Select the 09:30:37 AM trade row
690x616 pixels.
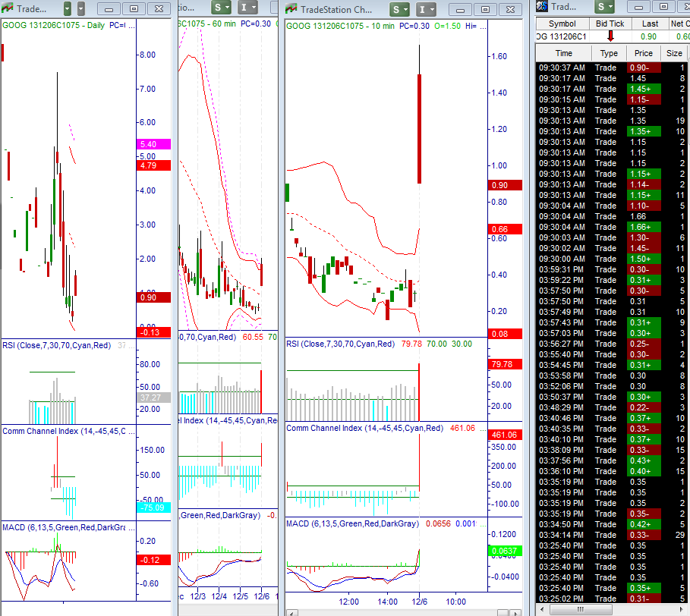612,68
